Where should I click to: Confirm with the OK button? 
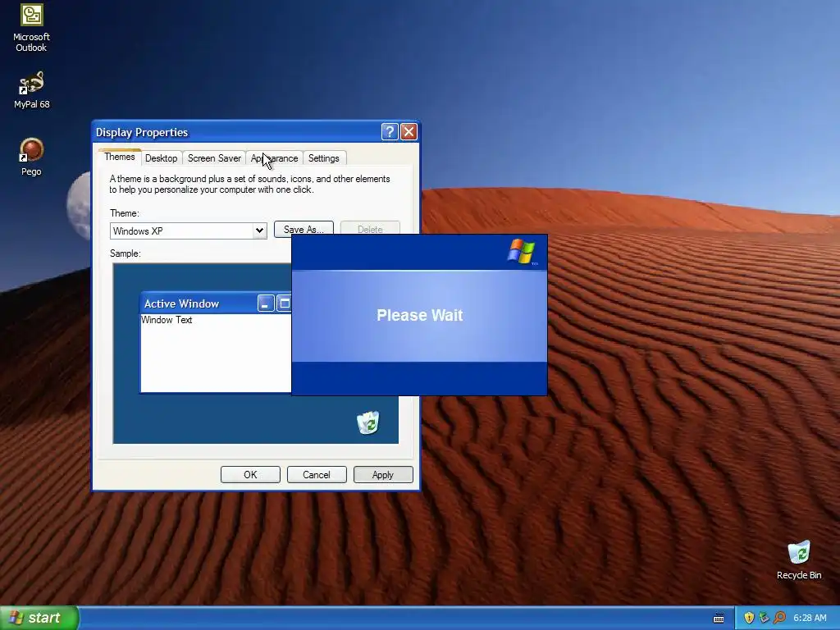250,475
